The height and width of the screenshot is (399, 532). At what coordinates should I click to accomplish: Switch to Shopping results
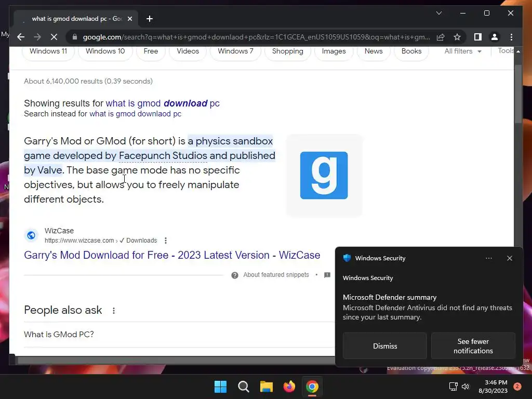[287, 51]
